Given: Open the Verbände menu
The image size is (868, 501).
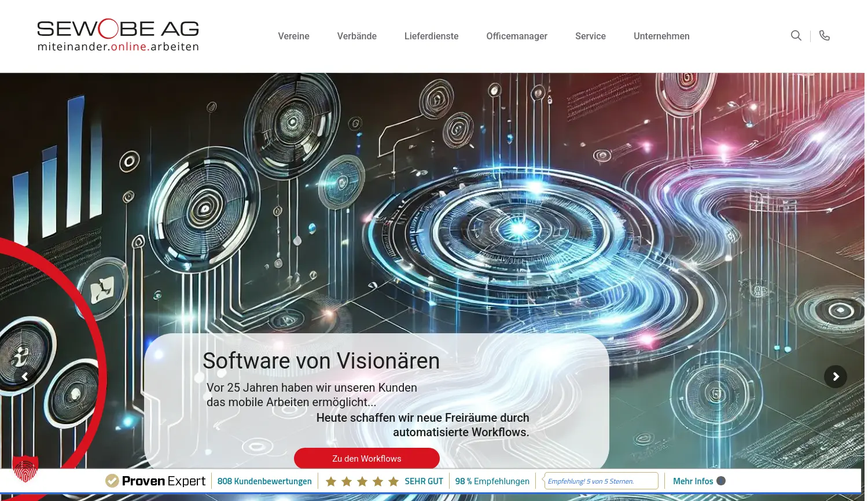Looking at the screenshot, I should pos(356,36).
